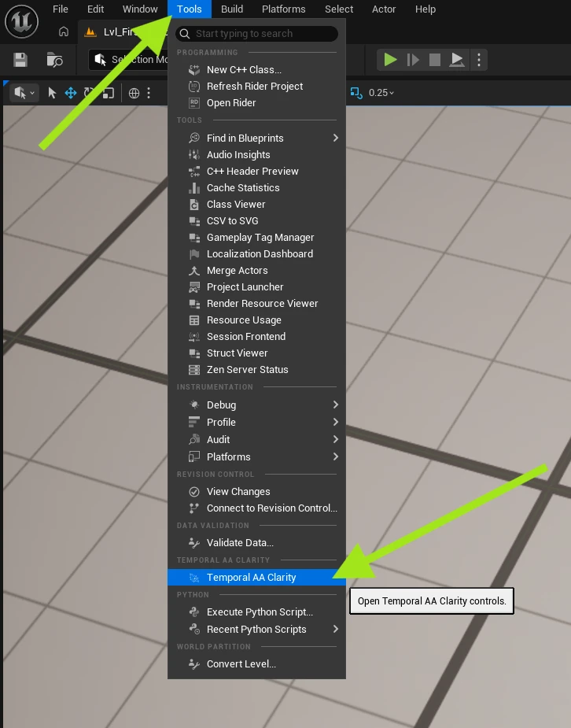Image resolution: width=571 pixels, height=728 pixels.
Task: Select Refresh Rider Project
Action: (x=256, y=87)
